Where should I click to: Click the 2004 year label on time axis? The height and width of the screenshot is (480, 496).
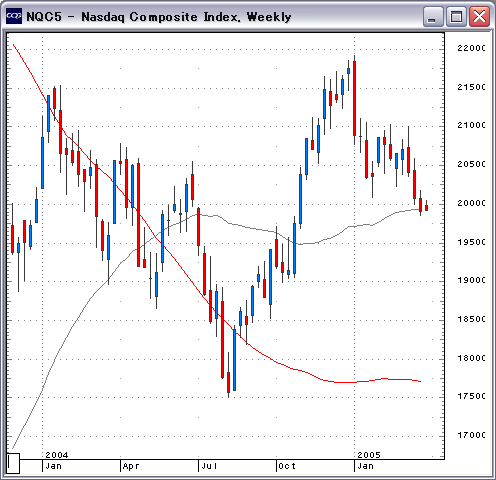(x=57, y=455)
